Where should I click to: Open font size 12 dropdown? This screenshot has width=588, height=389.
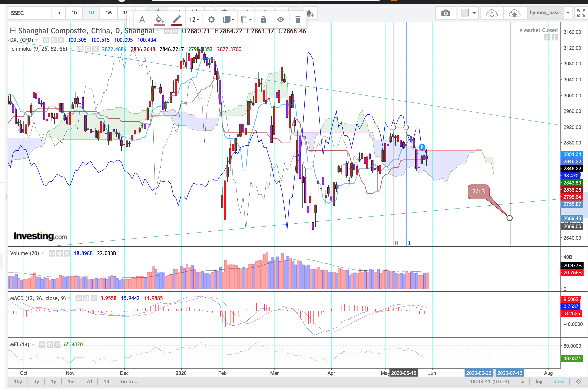194,20
